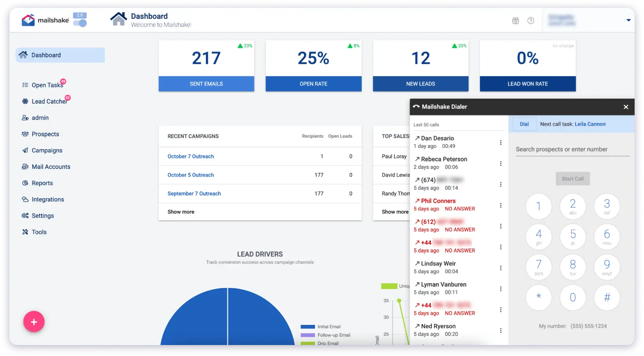
Task: Click the red plus floating button
Action: [34, 322]
